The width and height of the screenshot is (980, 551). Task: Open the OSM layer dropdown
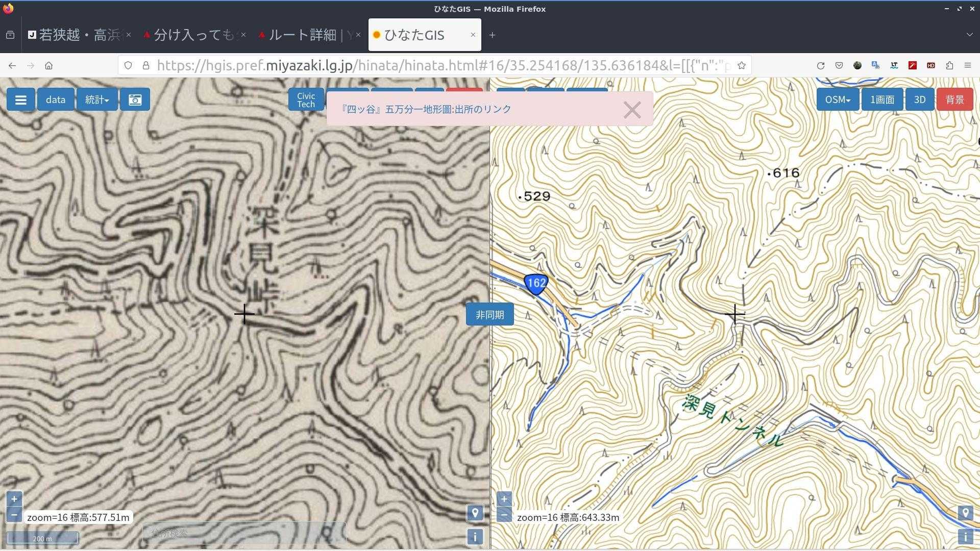coord(837,99)
